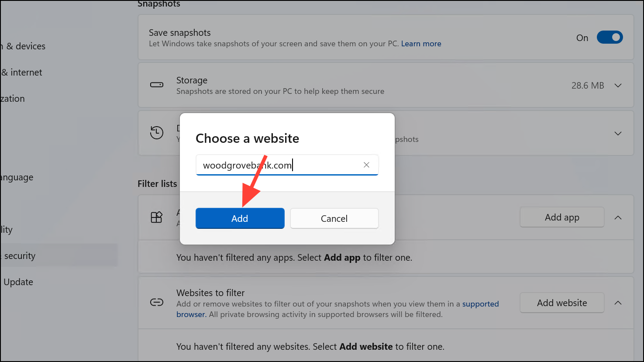Click the link icon next to Websites to filter

click(157, 302)
